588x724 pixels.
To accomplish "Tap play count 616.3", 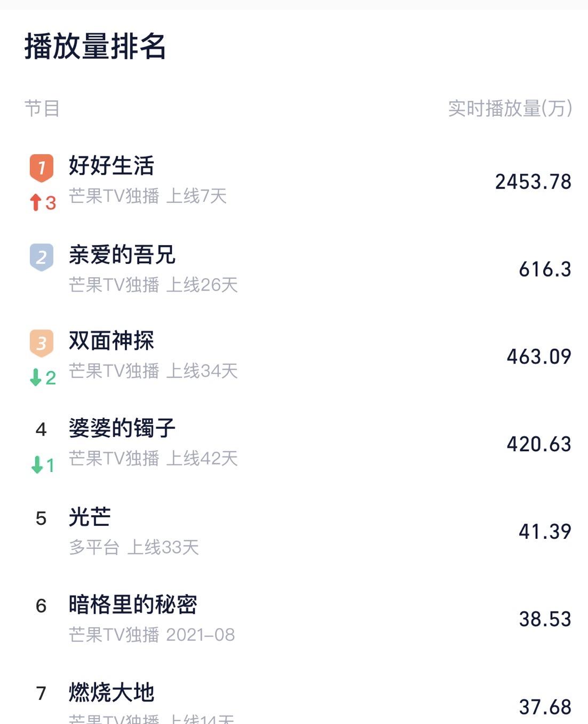I will click(545, 269).
